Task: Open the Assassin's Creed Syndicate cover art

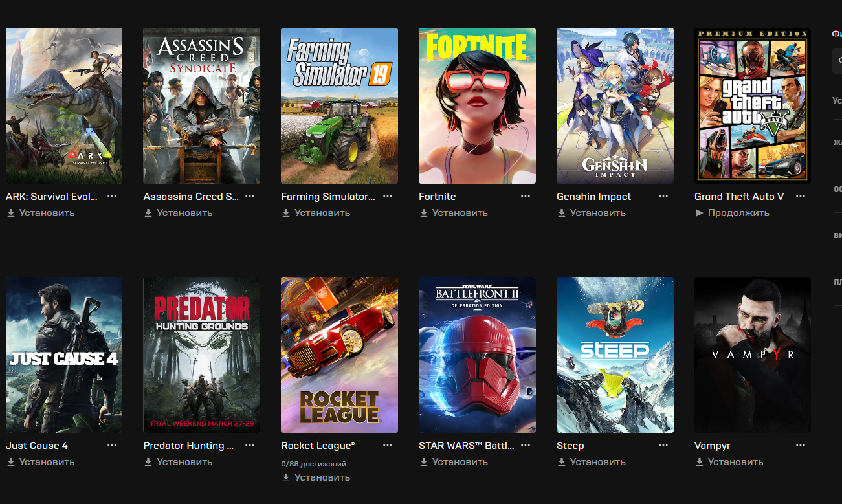Action: (202, 105)
